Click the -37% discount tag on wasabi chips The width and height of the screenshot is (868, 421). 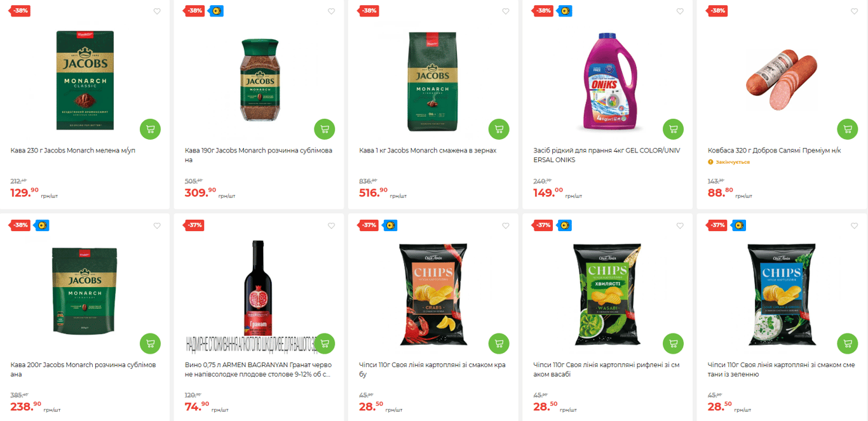[x=544, y=225]
